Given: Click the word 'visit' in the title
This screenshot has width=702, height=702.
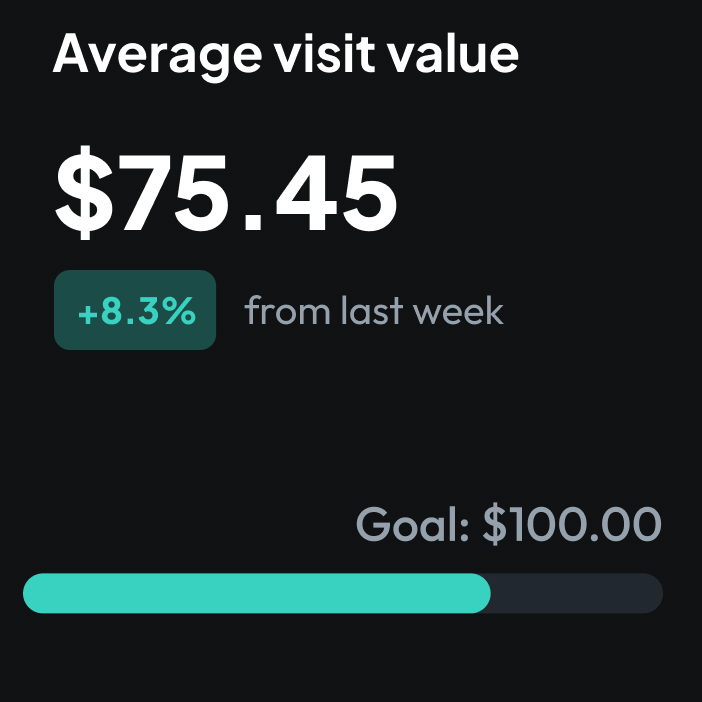Looking at the screenshot, I should (324, 54).
